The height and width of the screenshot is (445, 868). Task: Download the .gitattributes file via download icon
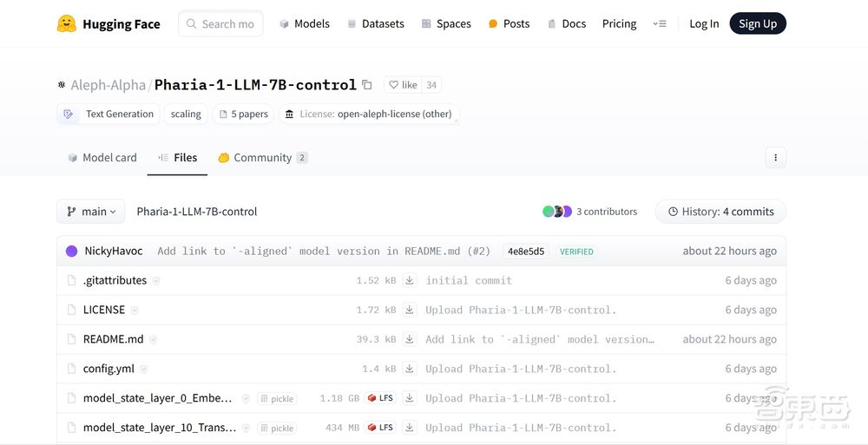tap(410, 280)
